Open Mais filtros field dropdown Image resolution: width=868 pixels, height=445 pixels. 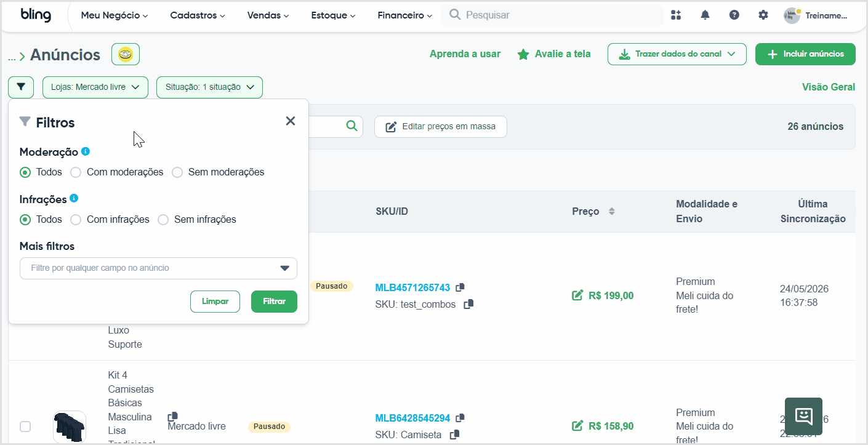[158, 268]
